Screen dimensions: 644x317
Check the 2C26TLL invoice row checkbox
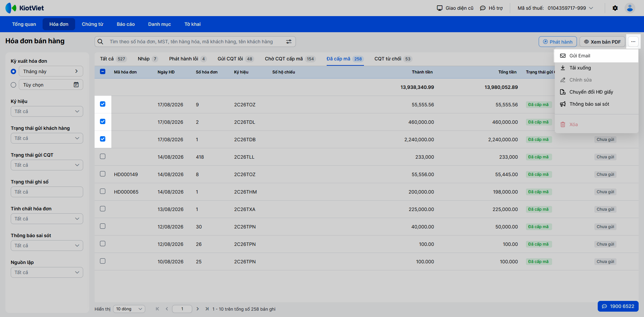[x=103, y=156]
